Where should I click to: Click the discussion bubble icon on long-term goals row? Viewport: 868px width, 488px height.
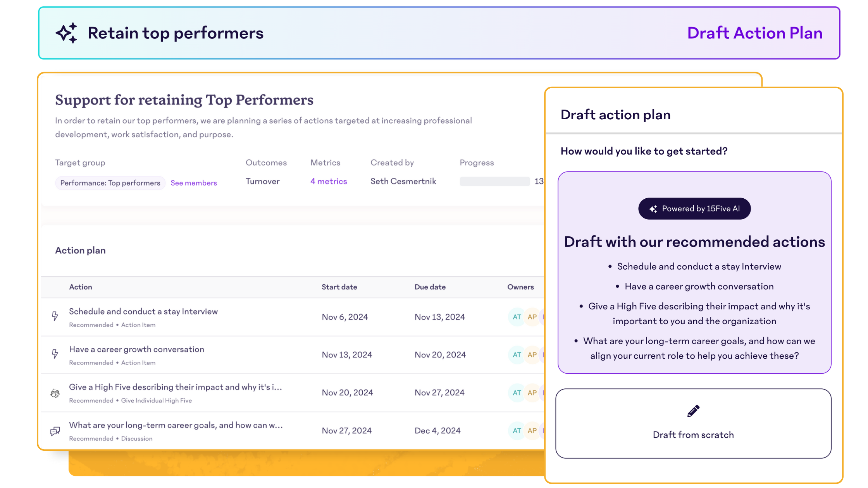click(x=55, y=431)
